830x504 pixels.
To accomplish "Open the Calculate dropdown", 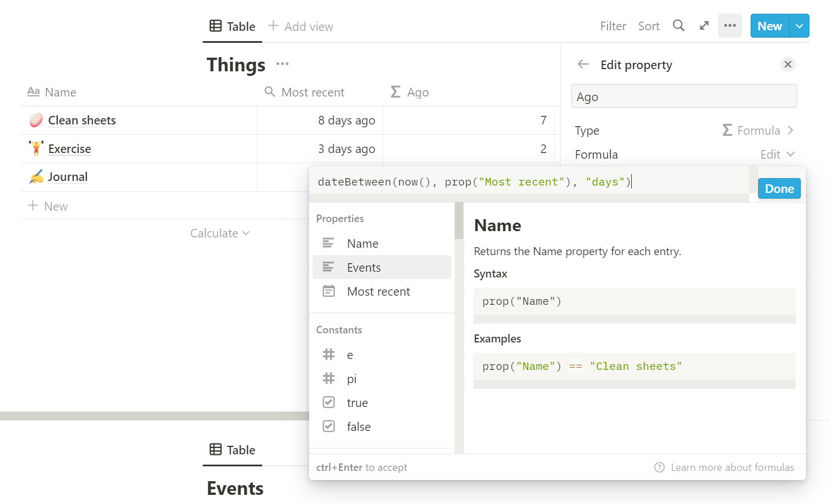I will [x=220, y=233].
